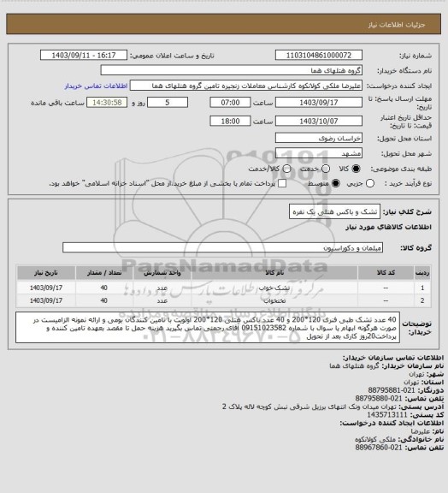Image resolution: width=448 pixels, height=493 pixels.
Task: Click the postal code 1435713111
Action: pyautogui.click(x=387, y=415)
